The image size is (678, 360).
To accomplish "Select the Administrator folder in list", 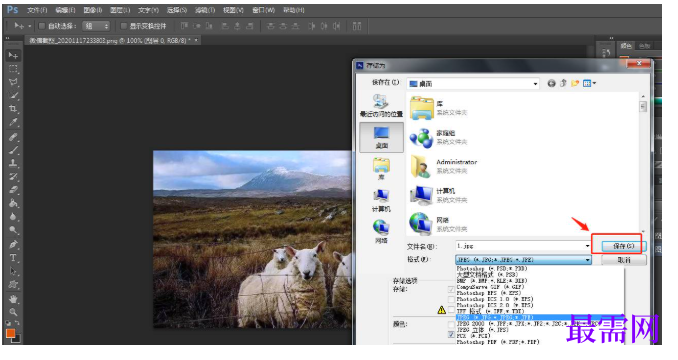I will [x=443, y=166].
